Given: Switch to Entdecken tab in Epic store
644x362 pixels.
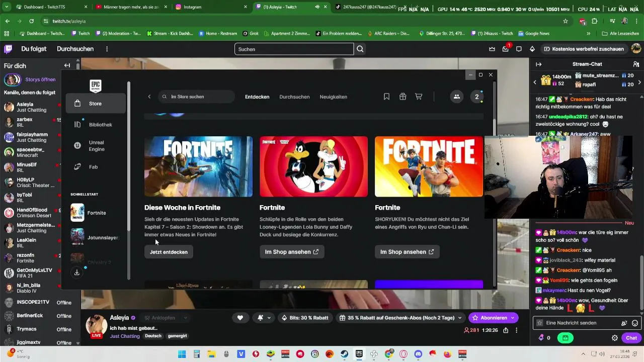Looking at the screenshot, I should pyautogui.click(x=257, y=97).
